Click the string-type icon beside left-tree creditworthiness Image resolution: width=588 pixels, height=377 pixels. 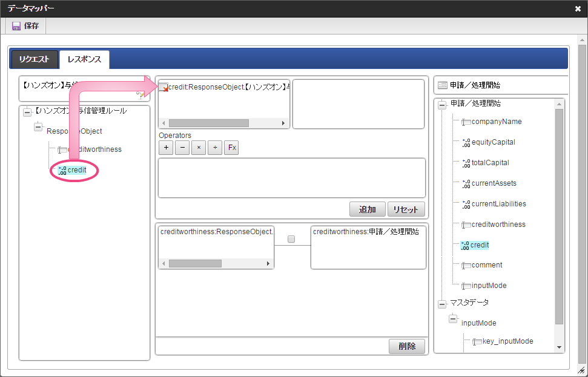pyautogui.click(x=62, y=150)
